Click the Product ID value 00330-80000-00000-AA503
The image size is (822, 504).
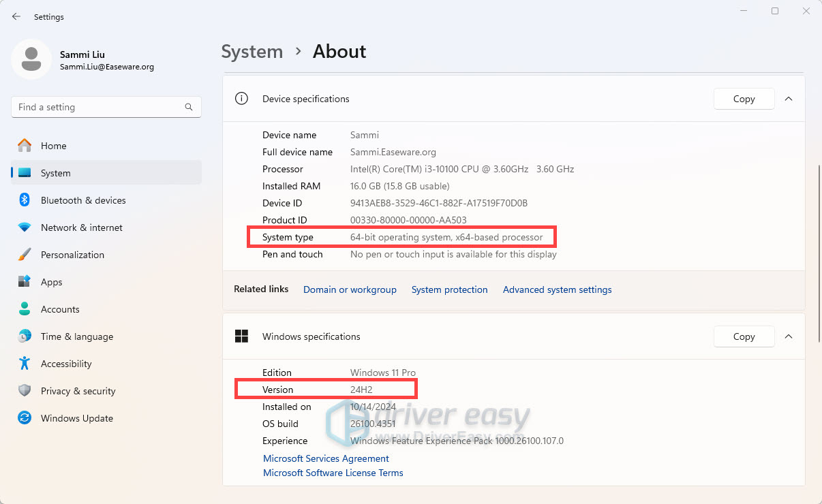point(408,220)
